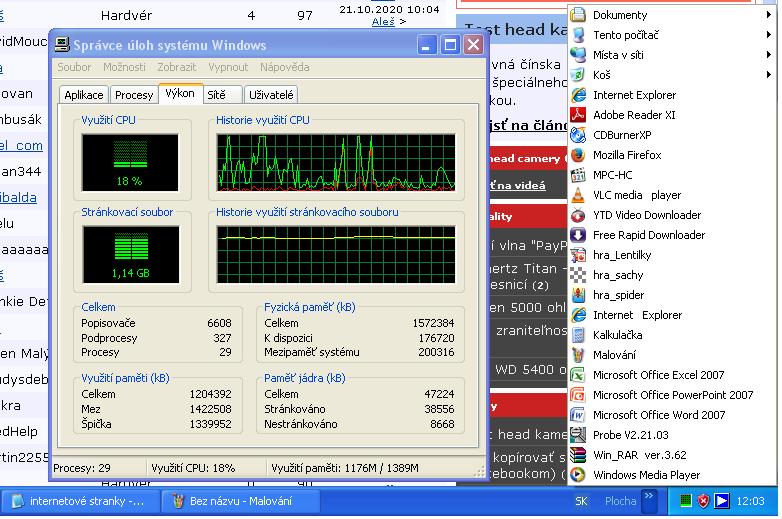Click Aleš link in forum page
Image resolution: width=782 pixels, height=519 pixels.
pos(383,21)
